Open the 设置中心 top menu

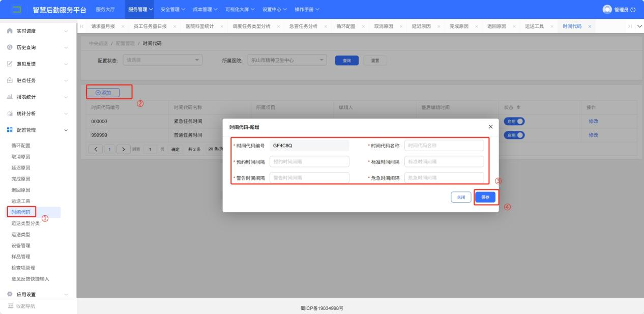click(275, 10)
